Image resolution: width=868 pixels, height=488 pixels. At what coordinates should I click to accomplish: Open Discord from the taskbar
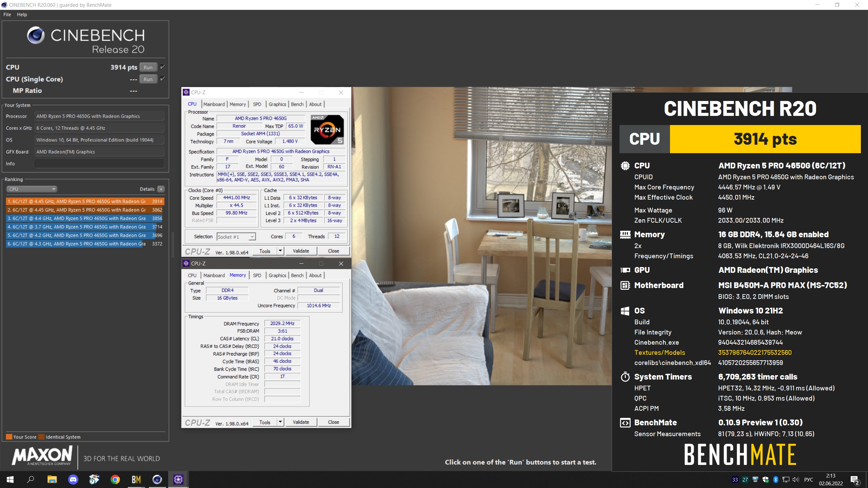pos(73,480)
